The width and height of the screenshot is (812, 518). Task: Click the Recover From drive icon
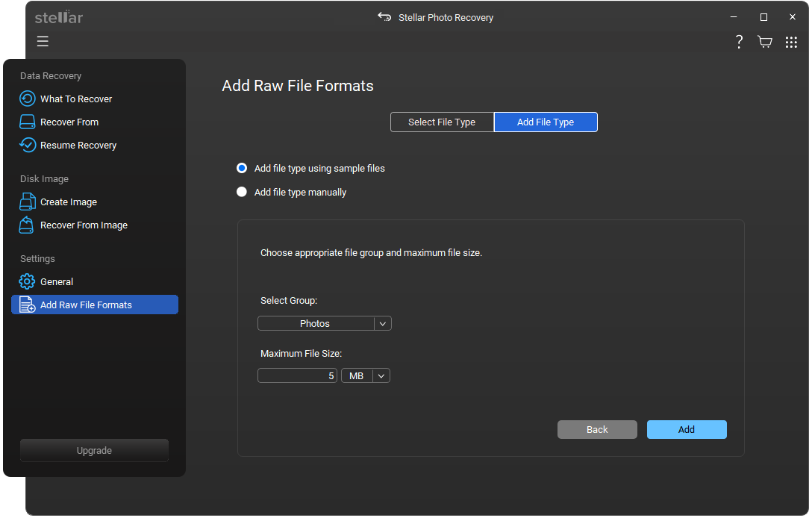(x=28, y=122)
